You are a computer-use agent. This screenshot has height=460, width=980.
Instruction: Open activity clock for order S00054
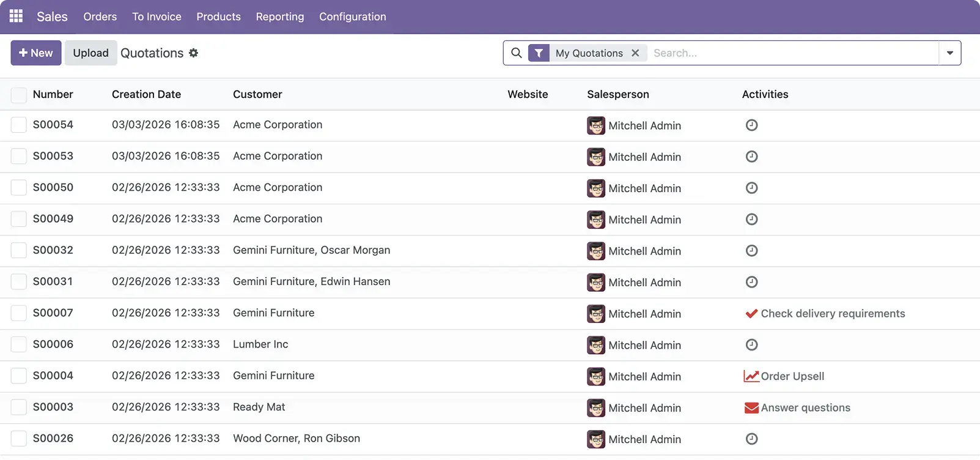point(751,125)
